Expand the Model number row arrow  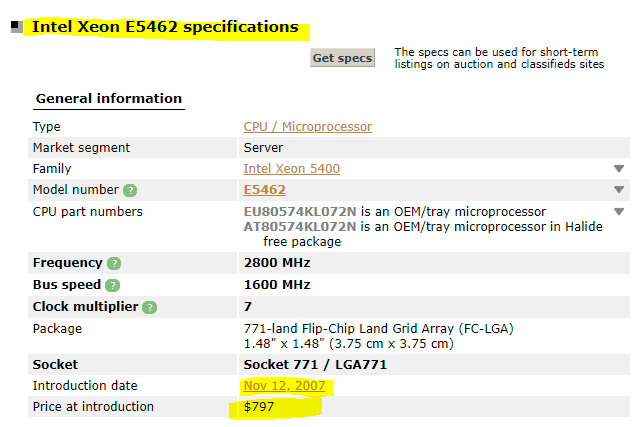(x=619, y=190)
